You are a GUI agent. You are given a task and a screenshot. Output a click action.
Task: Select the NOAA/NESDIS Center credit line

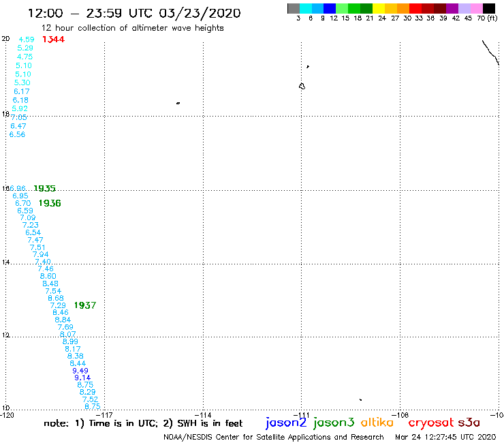tap(274, 438)
